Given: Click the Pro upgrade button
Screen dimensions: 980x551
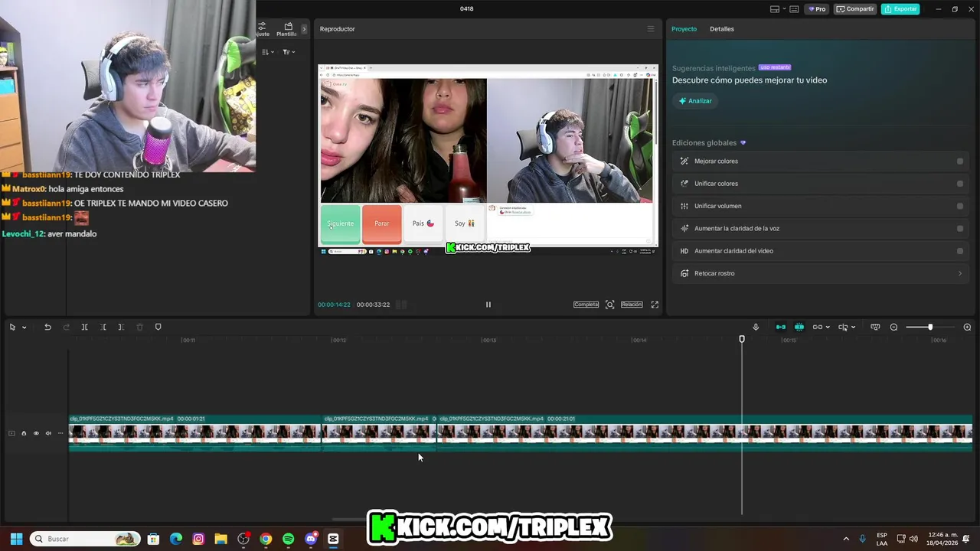Looking at the screenshot, I should (818, 9).
